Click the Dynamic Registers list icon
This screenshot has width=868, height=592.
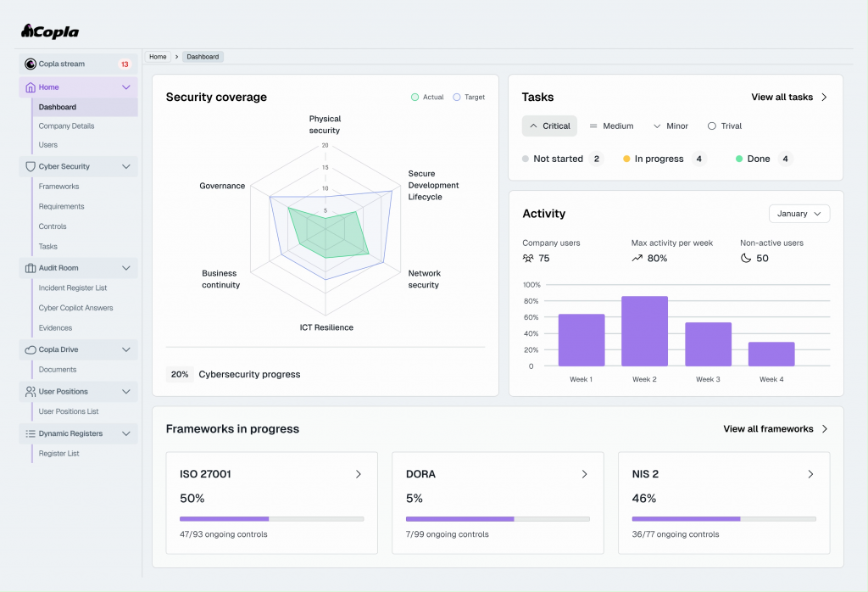(x=31, y=433)
